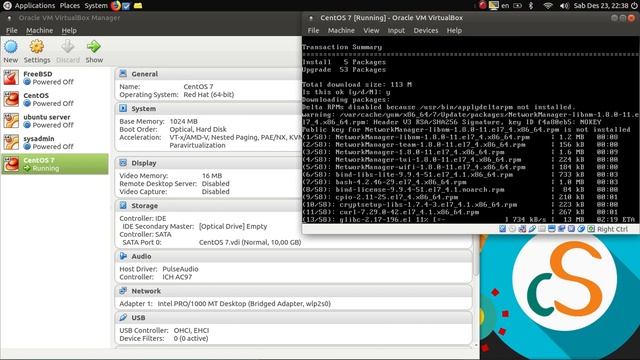
Task: Click the battery indicator in the tray
Action: [x=518, y=6]
